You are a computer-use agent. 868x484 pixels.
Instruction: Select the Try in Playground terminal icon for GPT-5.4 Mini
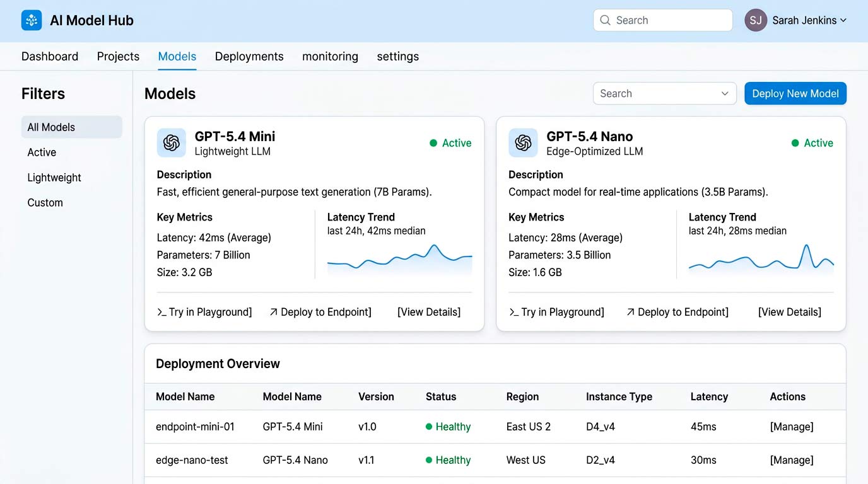point(163,311)
